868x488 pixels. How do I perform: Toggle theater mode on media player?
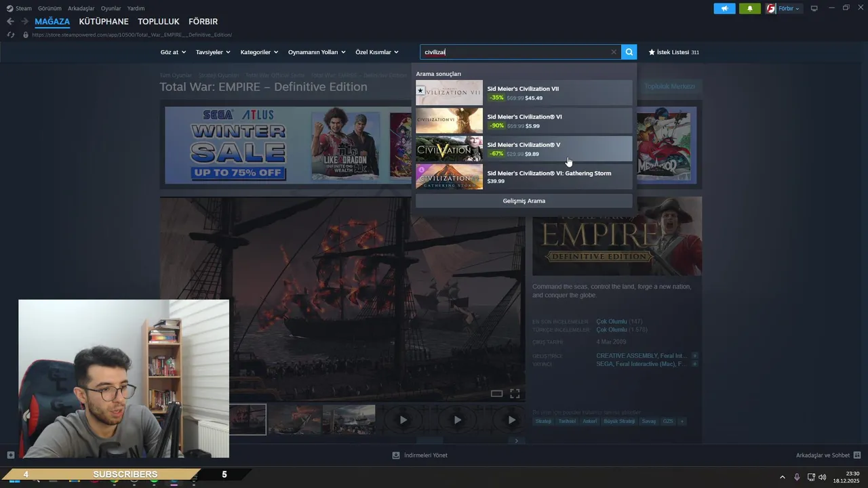click(496, 393)
